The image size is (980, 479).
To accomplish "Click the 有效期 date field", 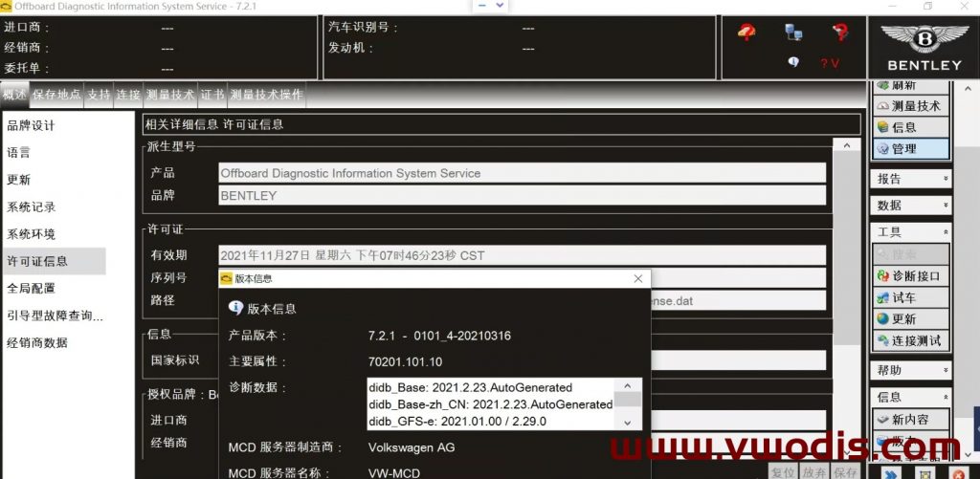I will 522,255.
